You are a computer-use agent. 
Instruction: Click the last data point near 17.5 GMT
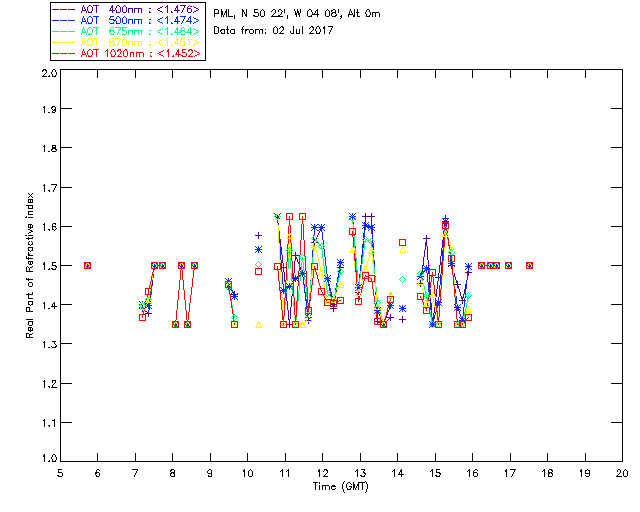click(x=529, y=265)
